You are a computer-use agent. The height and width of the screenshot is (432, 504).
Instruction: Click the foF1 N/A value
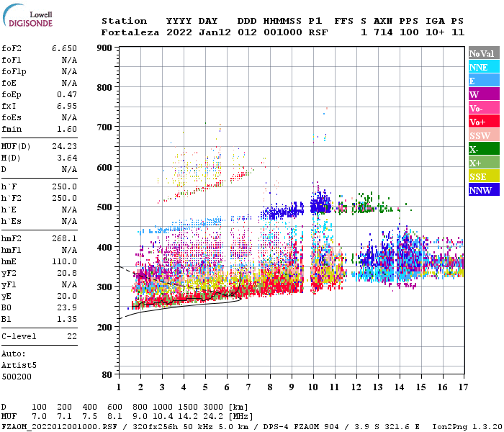(x=69, y=60)
